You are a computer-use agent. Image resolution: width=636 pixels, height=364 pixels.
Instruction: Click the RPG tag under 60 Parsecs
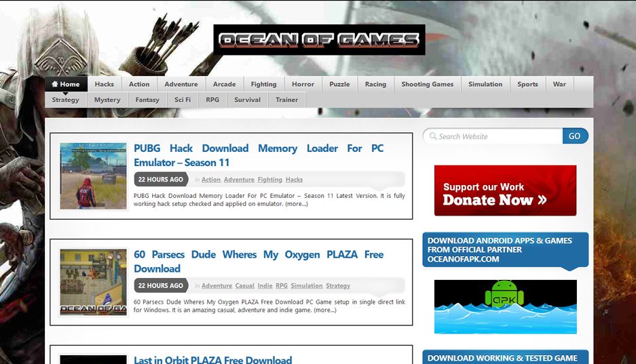tap(282, 285)
